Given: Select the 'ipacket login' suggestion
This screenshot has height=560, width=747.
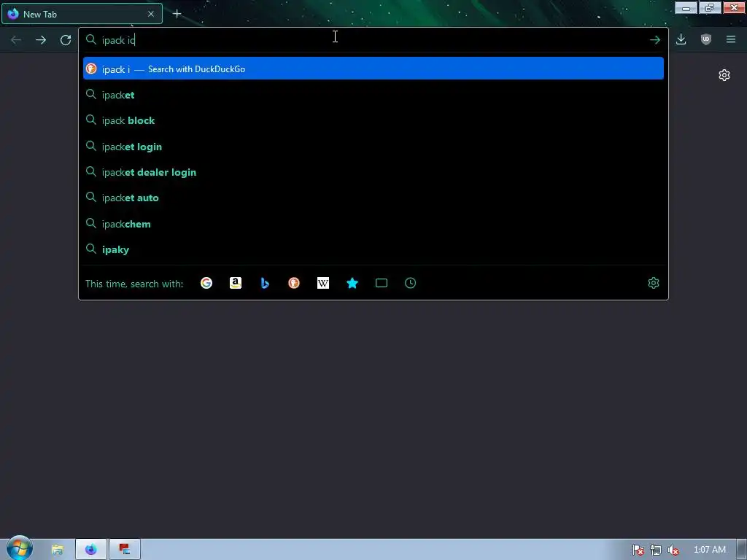Looking at the screenshot, I should pos(373,147).
